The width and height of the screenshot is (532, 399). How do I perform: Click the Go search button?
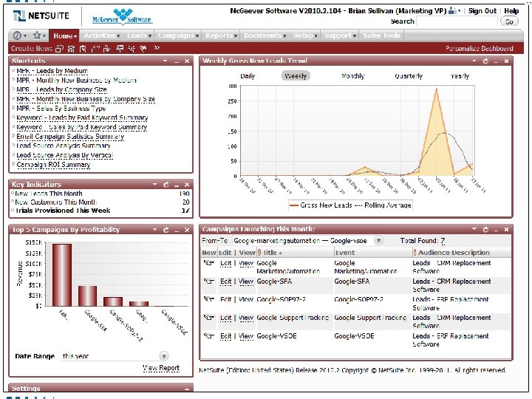509,21
